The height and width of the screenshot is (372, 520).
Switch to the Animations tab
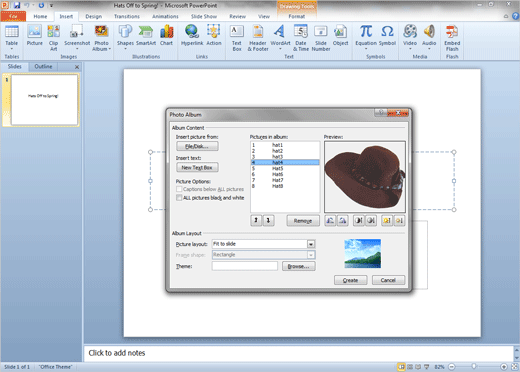[165, 16]
